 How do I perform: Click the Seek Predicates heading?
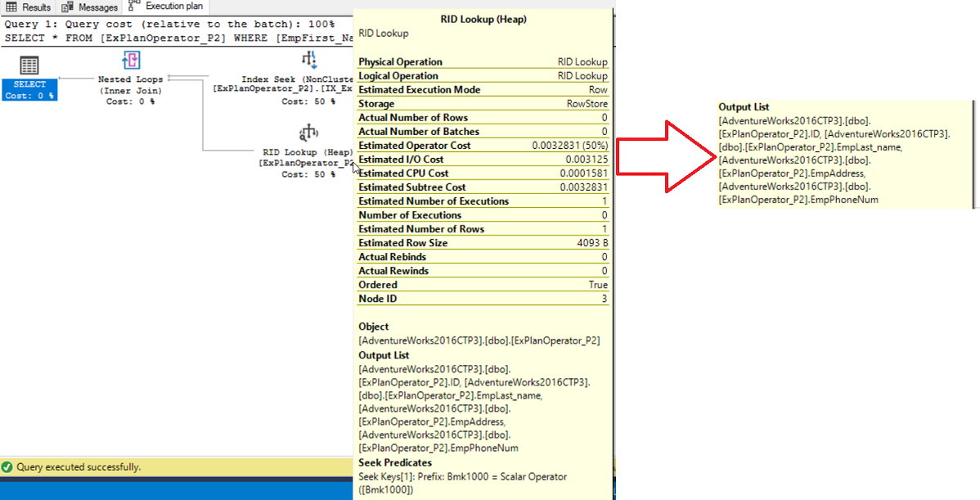pos(395,462)
